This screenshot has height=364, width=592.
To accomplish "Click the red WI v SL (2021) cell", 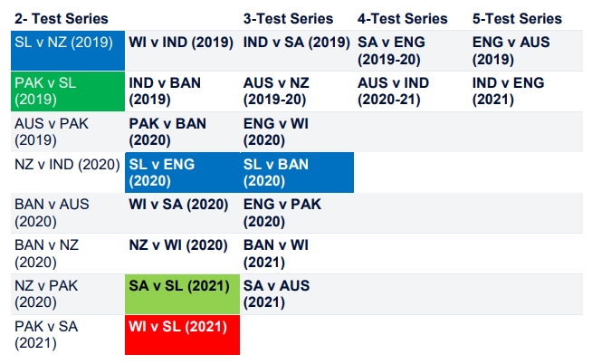I will pyautogui.click(x=181, y=333).
